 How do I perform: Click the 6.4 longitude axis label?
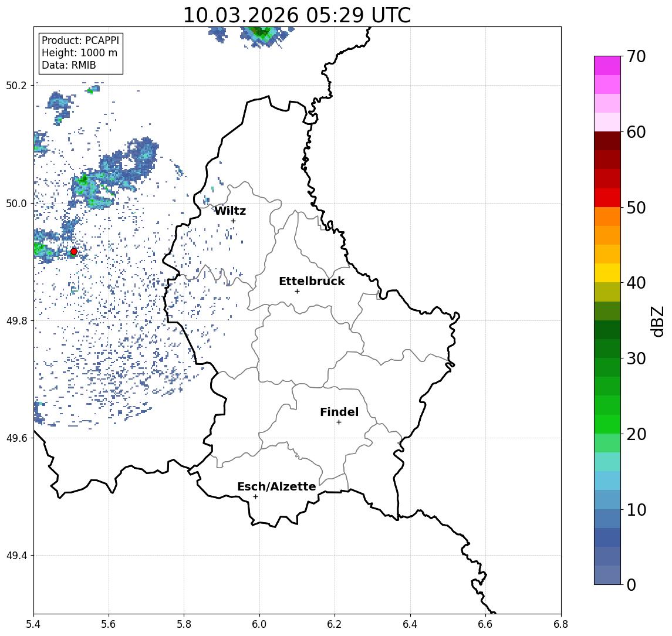tap(410, 624)
